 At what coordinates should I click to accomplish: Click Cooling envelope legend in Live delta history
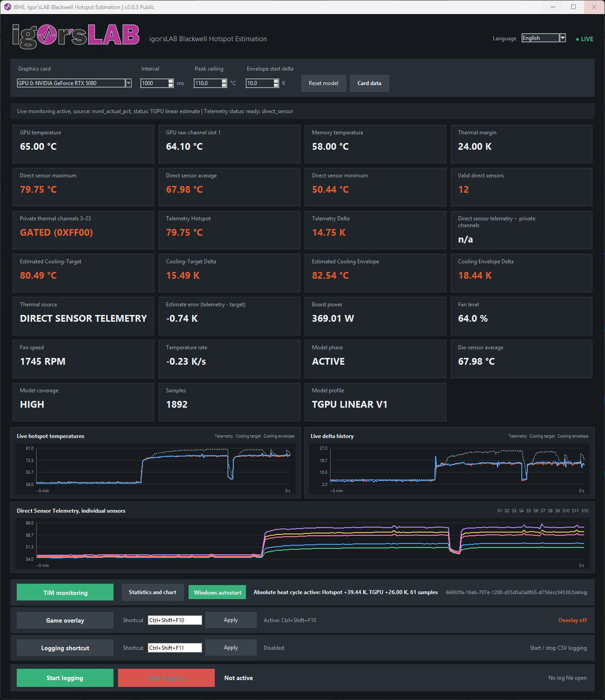[x=573, y=436]
